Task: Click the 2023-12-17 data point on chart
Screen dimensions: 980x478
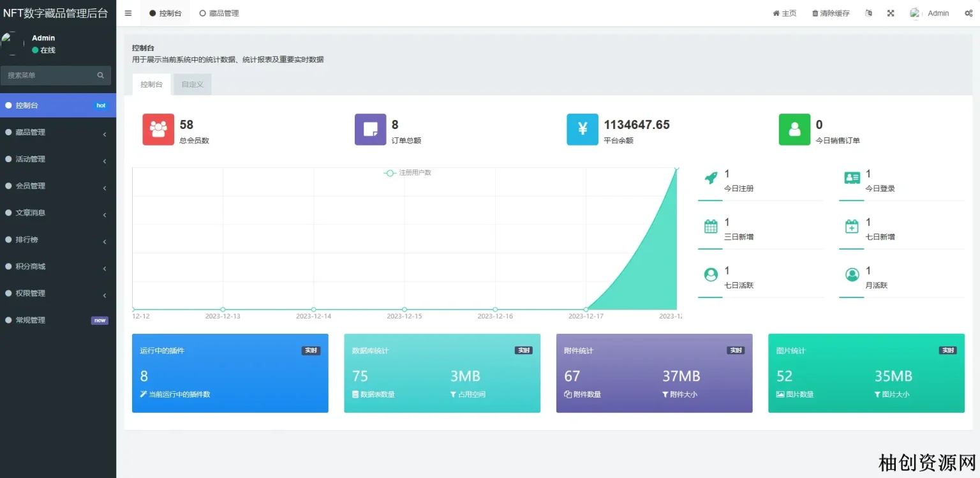Action: [586, 310]
